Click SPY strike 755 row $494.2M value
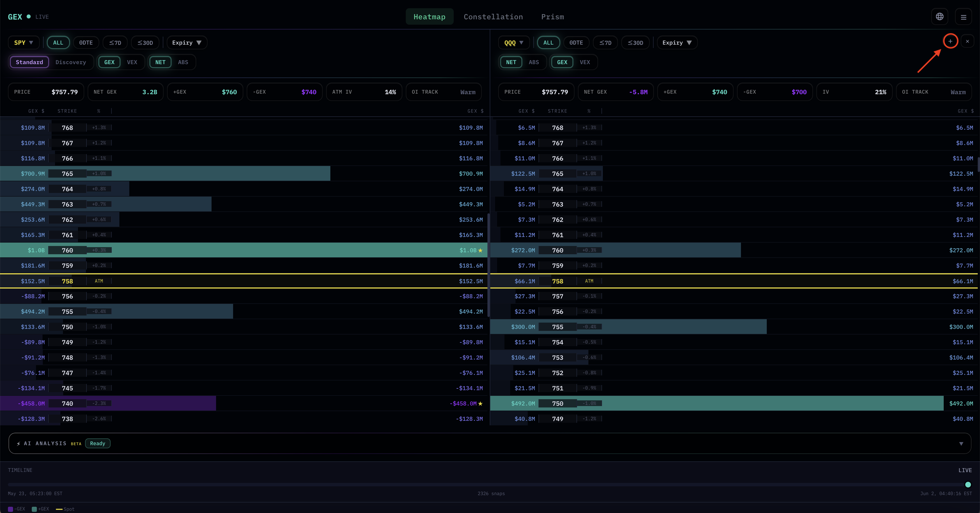Image resolution: width=980 pixels, height=513 pixels. click(x=471, y=311)
